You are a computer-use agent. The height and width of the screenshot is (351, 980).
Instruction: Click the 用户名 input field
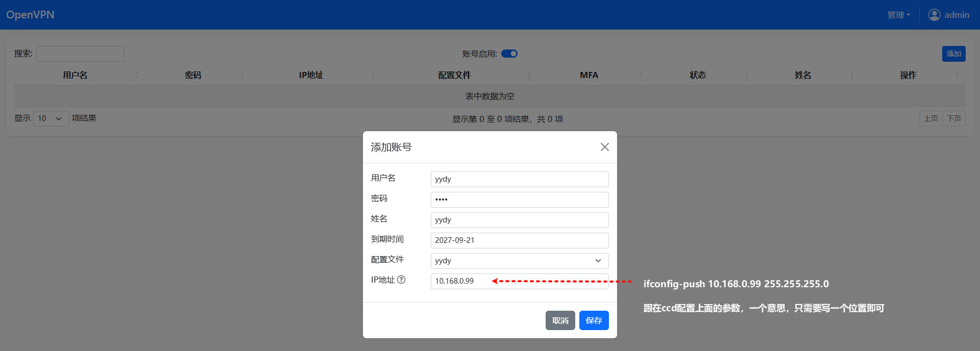tap(519, 179)
